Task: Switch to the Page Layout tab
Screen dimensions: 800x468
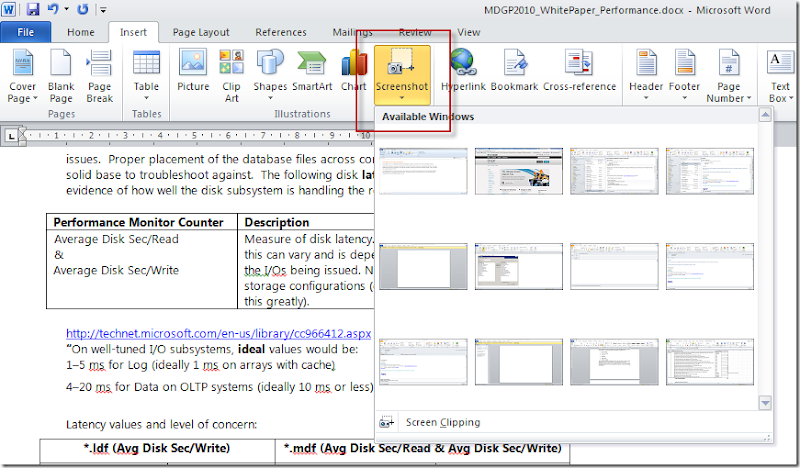Action: [201, 32]
